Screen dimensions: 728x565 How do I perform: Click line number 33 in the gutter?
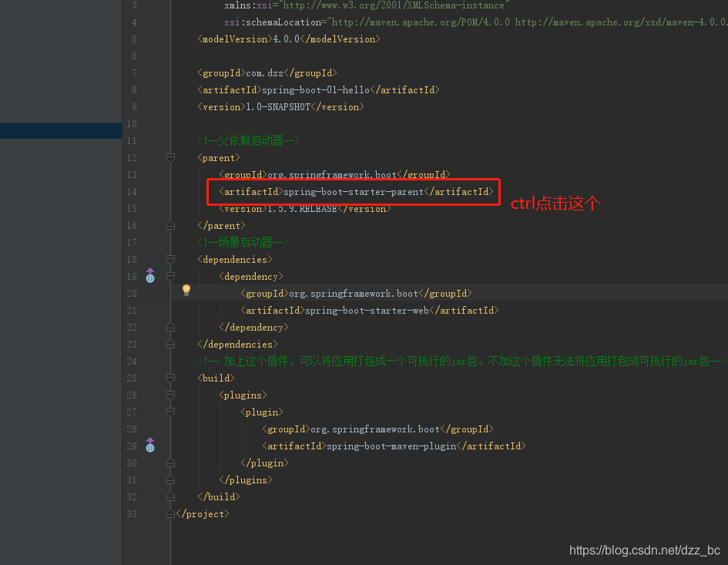pos(132,514)
